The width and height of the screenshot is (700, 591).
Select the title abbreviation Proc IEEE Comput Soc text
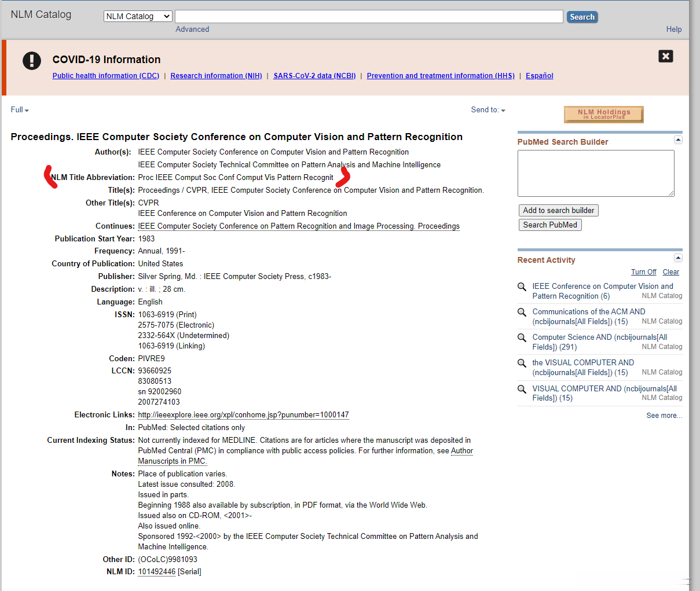pyautogui.click(x=236, y=178)
